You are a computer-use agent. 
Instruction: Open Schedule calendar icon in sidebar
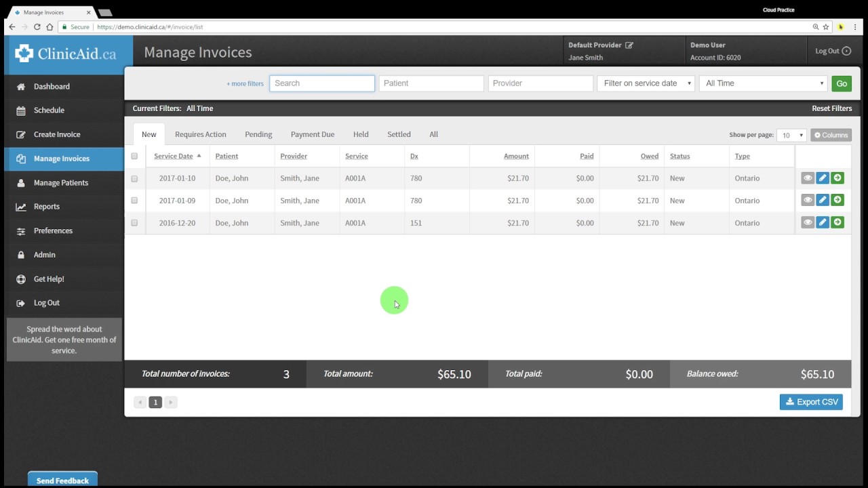(x=21, y=110)
